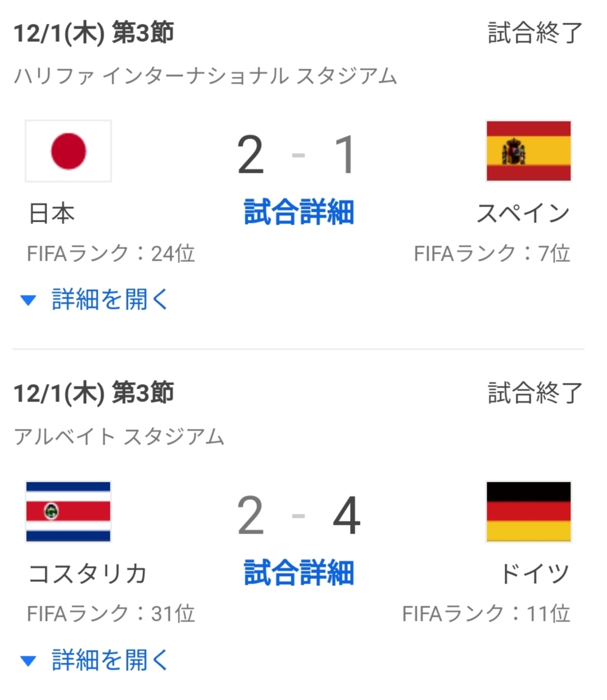Open 試合詳細 for Costa Rica vs Germany
This screenshot has width=607, height=700.
click(x=299, y=573)
